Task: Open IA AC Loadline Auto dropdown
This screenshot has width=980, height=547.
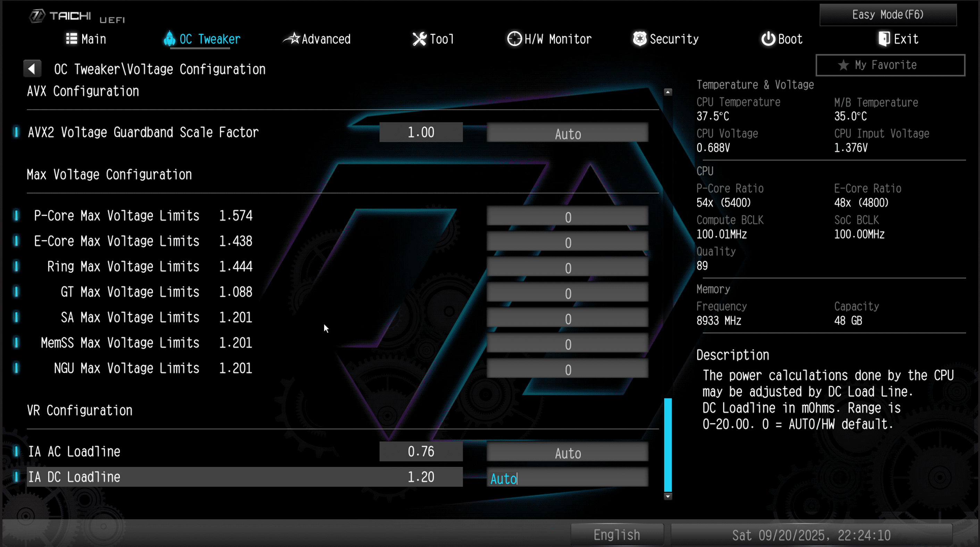Action: (x=567, y=452)
